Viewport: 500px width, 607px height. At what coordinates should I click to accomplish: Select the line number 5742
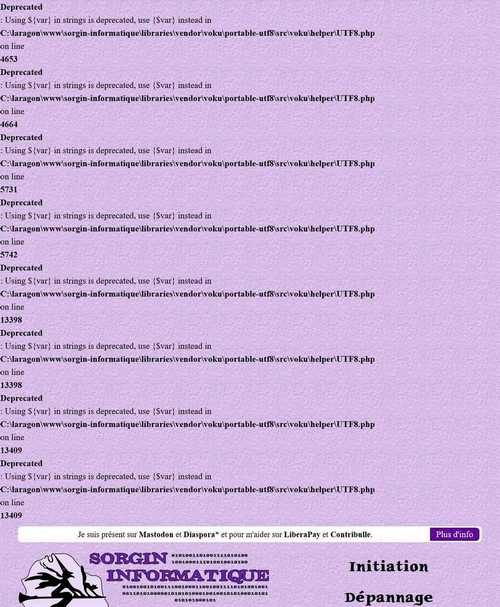click(x=9, y=255)
